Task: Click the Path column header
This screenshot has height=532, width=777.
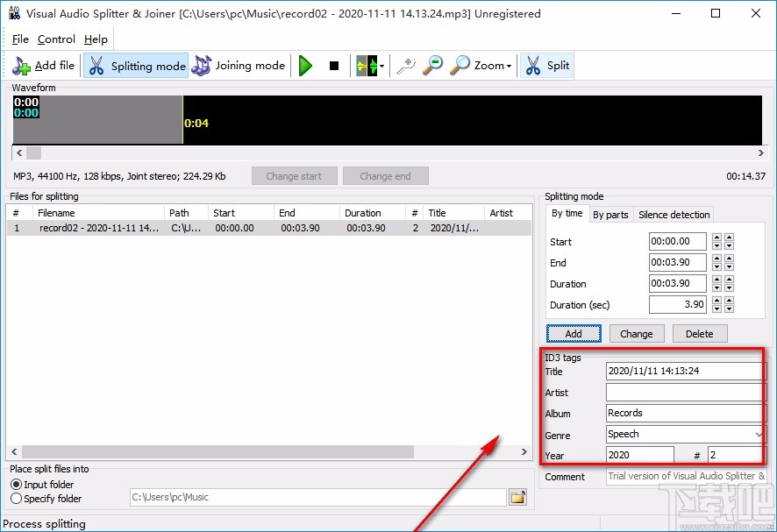Action: [186, 213]
